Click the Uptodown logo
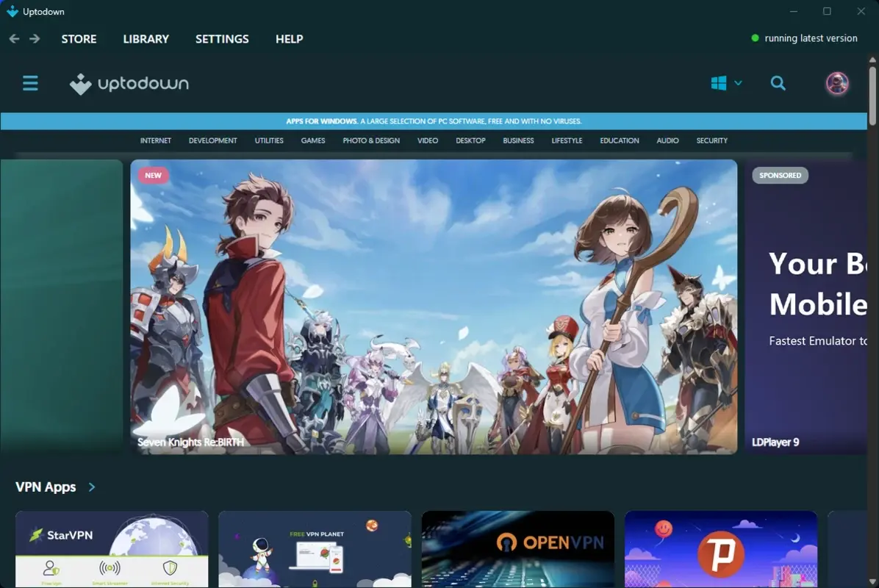 [129, 83]
